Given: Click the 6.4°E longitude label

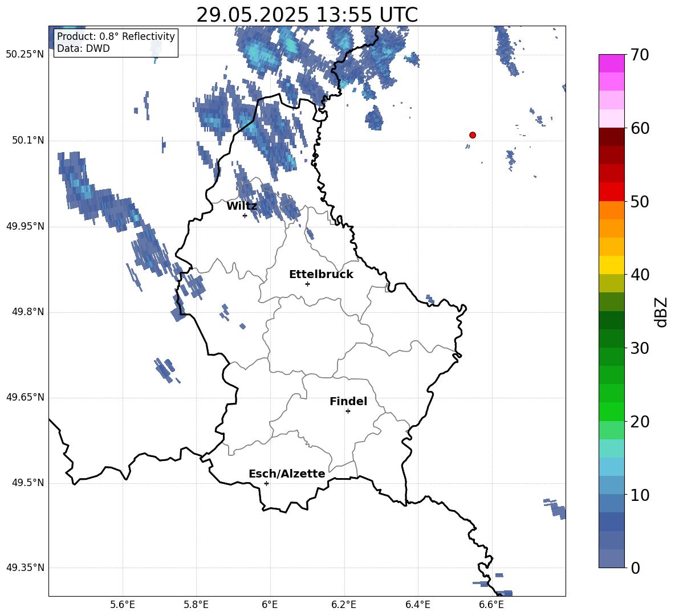Looking at the screenshot, I should [417, 605].
